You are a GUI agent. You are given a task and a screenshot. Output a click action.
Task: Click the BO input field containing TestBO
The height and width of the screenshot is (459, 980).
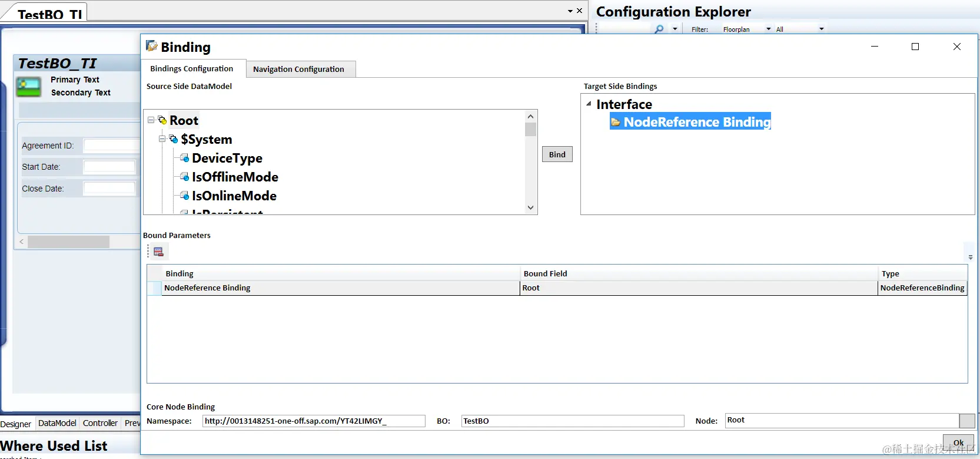click(x=573, y=421)
